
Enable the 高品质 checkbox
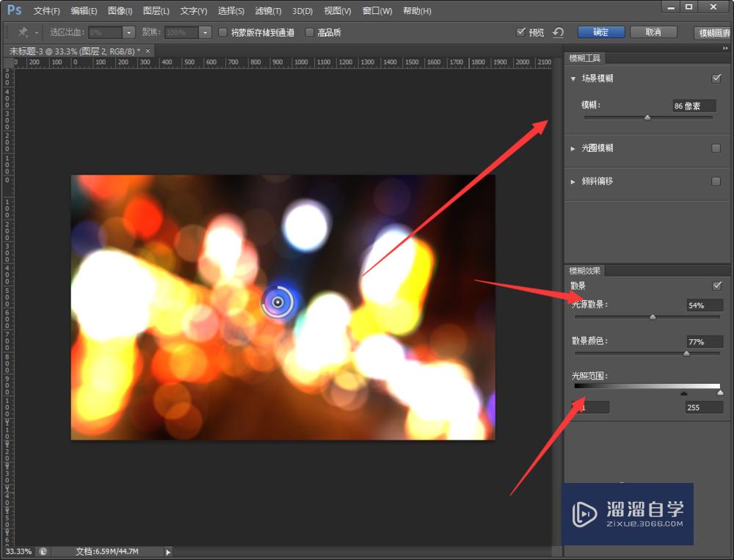point(309,32)
